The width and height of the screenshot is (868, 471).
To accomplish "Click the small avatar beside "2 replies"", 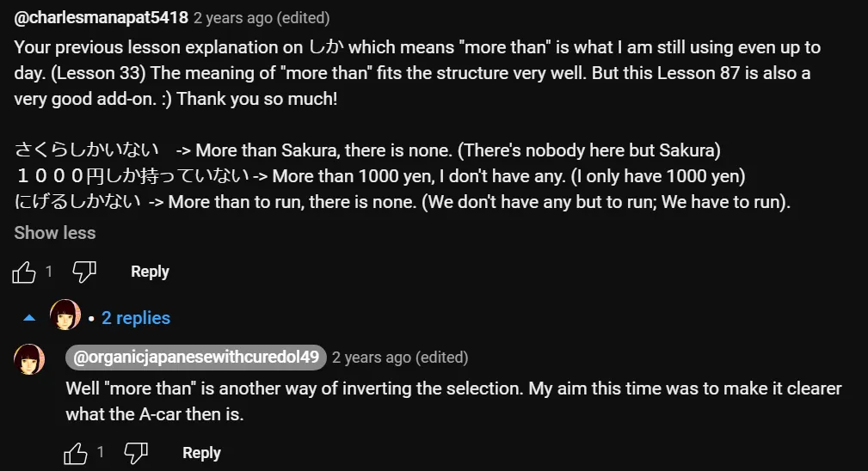I will click(65, 315).
